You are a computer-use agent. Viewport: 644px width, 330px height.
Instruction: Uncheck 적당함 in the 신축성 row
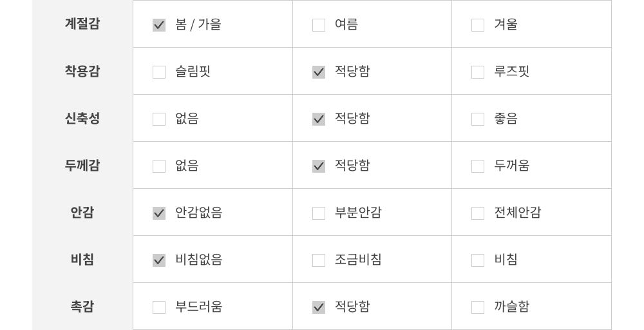319,119
